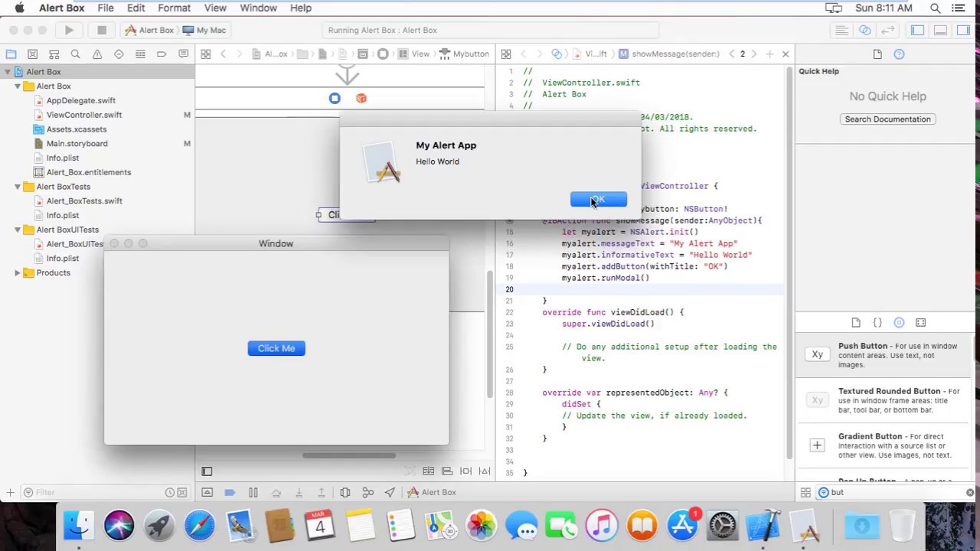This screenshot has width=980, height=551.
Task: Click the continue execution icon
Action: click(x=253, y=492)
